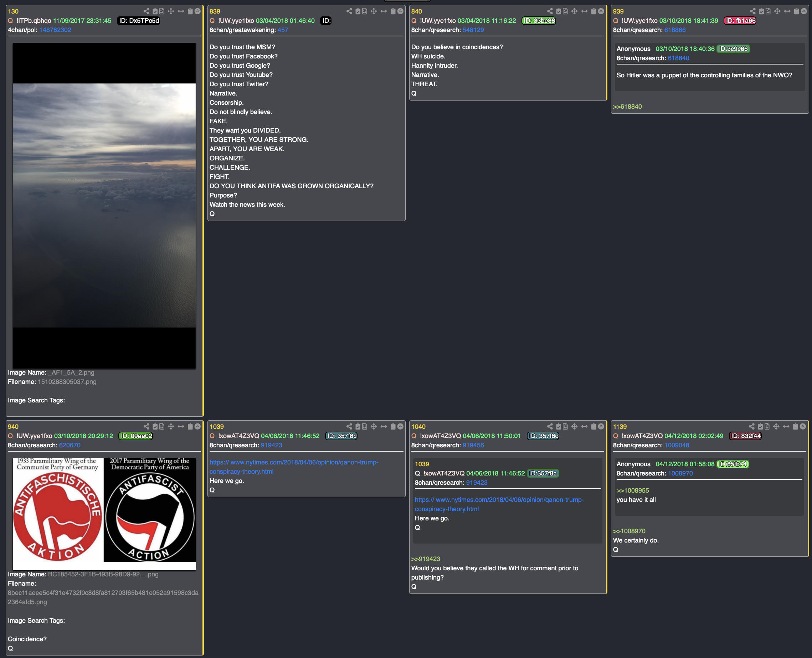Screen dimensions: 812x658
Task: Click image file icon on post 840
Action: click(565, 11)
